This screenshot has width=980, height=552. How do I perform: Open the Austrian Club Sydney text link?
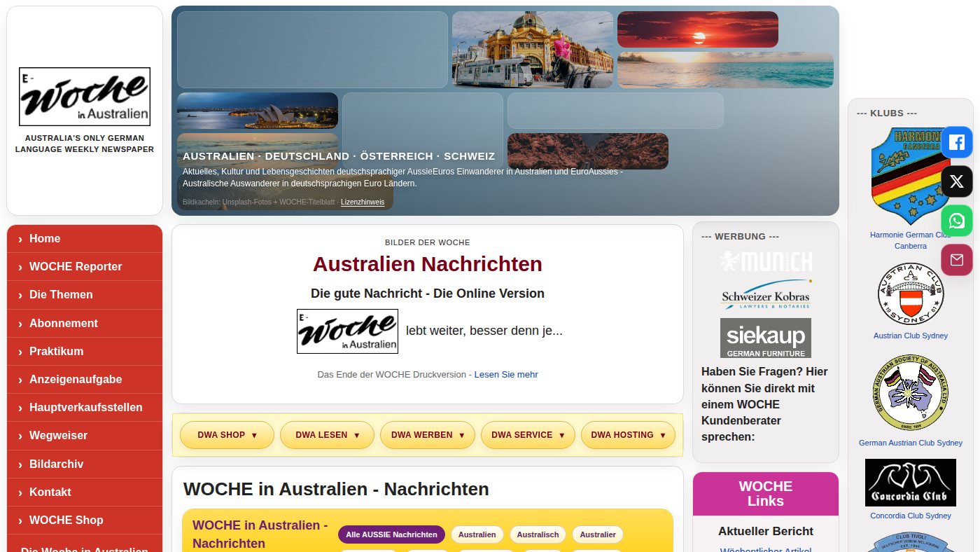click(911, 336)
